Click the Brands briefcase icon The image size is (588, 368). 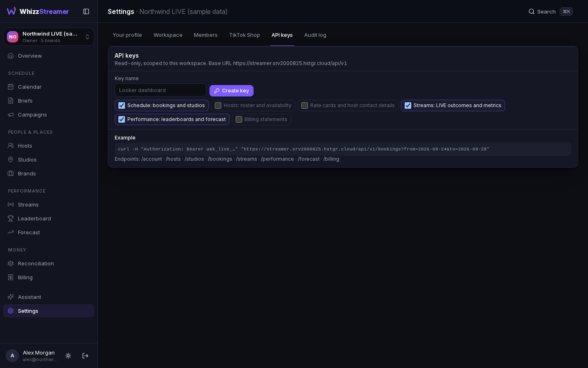pyautogui.click(x=11, y=173)
